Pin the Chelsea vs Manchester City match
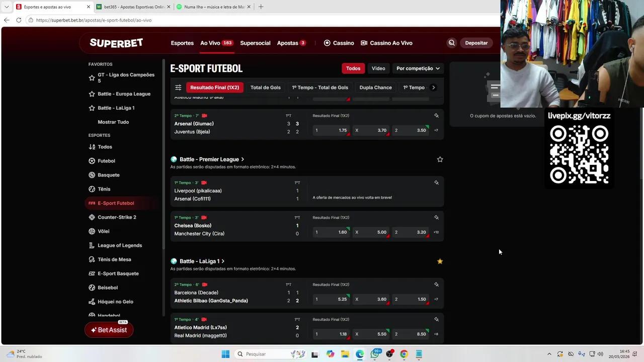Image resolution: width=644 pixels, height=362 pixels. click(x=436, y=218)
